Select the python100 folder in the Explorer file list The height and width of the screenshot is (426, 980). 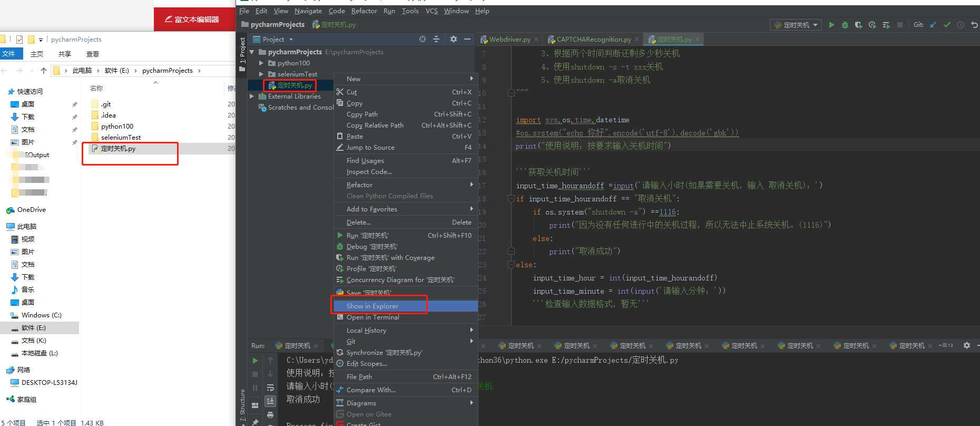(117, 126)
